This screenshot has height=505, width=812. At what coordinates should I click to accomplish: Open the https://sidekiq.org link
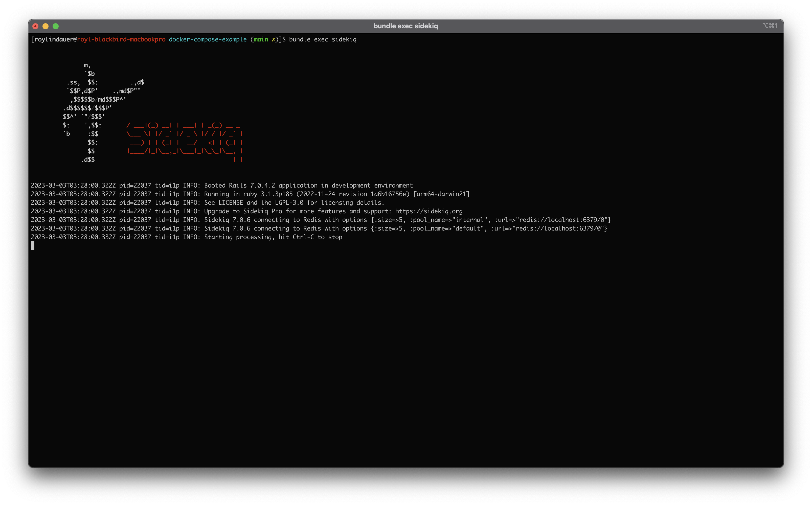pyautogui.click(x=429, y=211)
